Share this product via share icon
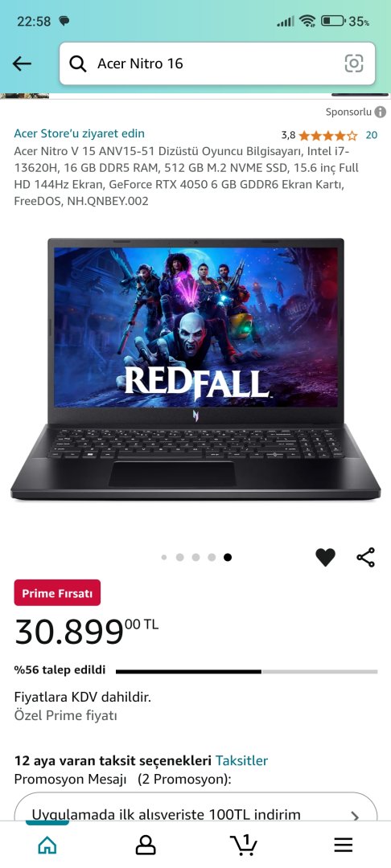Image resolution: width=391 pixels, height=868 pixels. pos(365,557)
